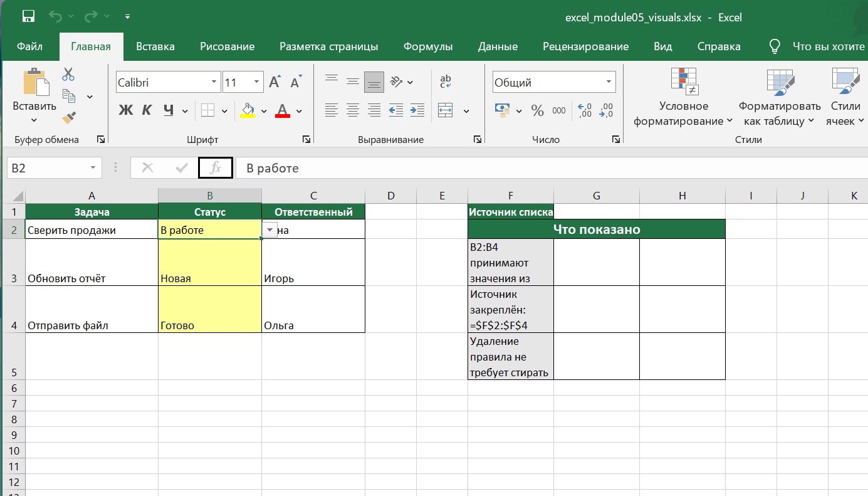Switch to the Формулы tab
868x496 pixels.
428,46
